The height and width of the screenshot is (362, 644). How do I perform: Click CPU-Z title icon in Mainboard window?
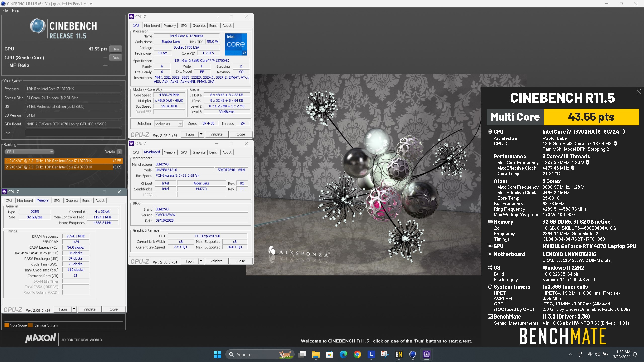pos(131,143)
